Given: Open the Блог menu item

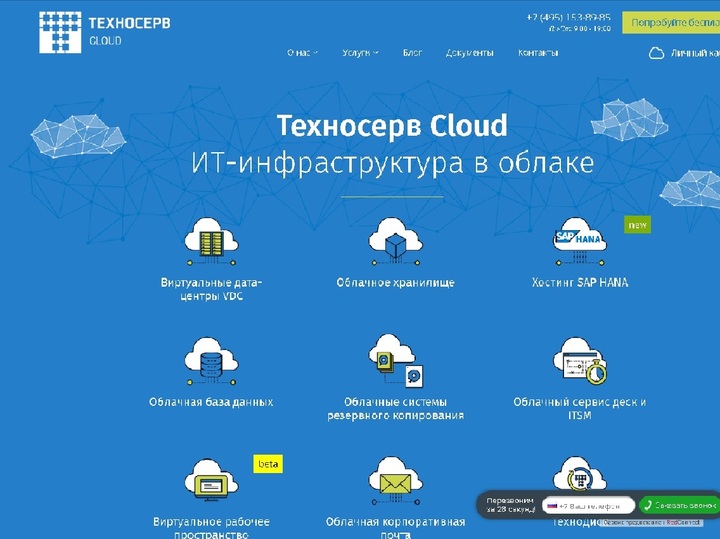Looking at the screenshot, I should pos(412,53).
